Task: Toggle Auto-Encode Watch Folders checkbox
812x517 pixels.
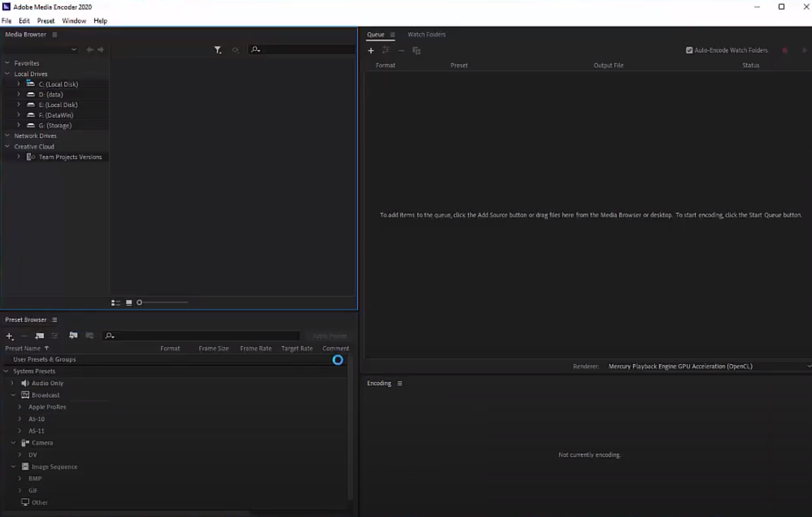Action: [689, 50]
